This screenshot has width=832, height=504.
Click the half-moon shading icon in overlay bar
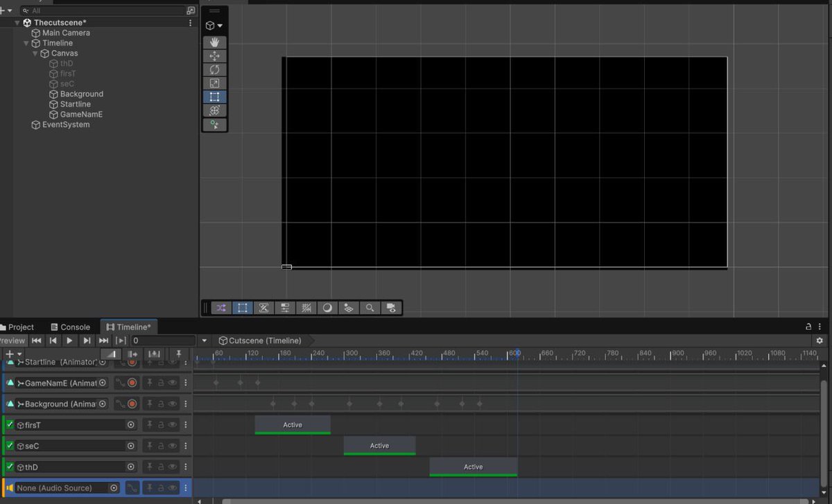(327, 308)
